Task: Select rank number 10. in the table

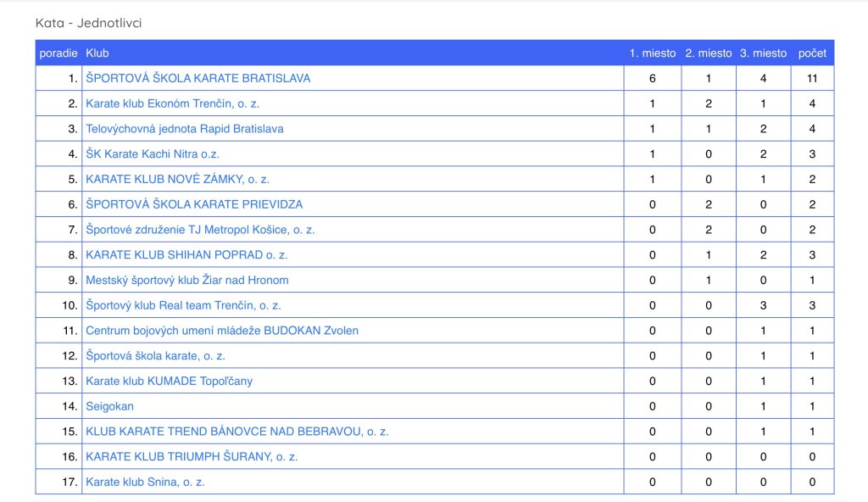Action: [x=70, y=305]
